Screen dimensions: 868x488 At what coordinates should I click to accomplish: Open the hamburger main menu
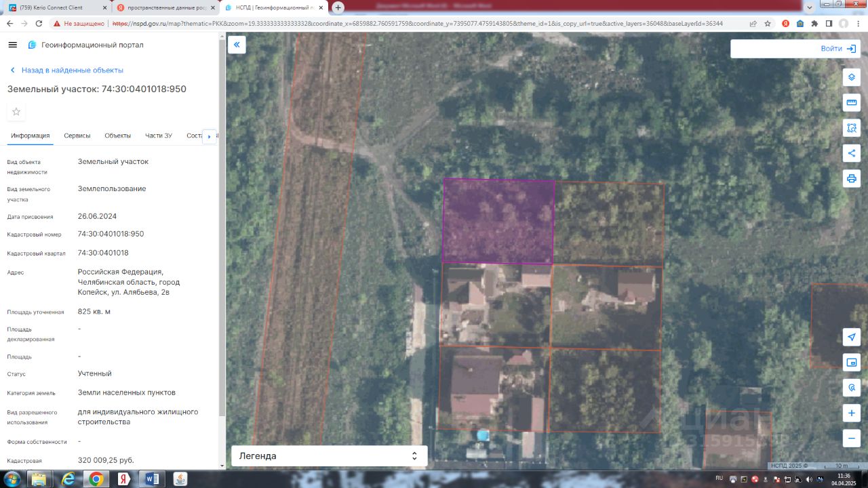(12, 45)
